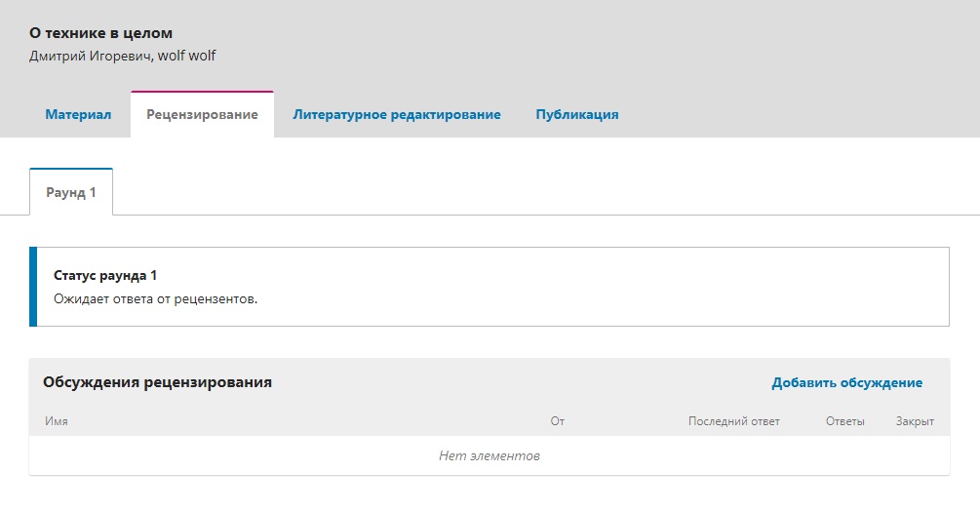This screenshot has height=511, width=980.
Task: Go to the Публикация tab
Action: (x=577, y=114)
